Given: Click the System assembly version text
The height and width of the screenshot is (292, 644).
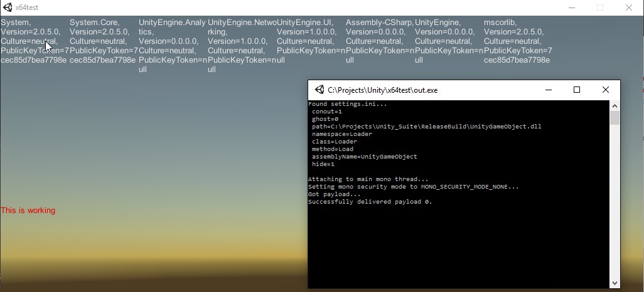Looking at the screenshot, I should [30, 31].
